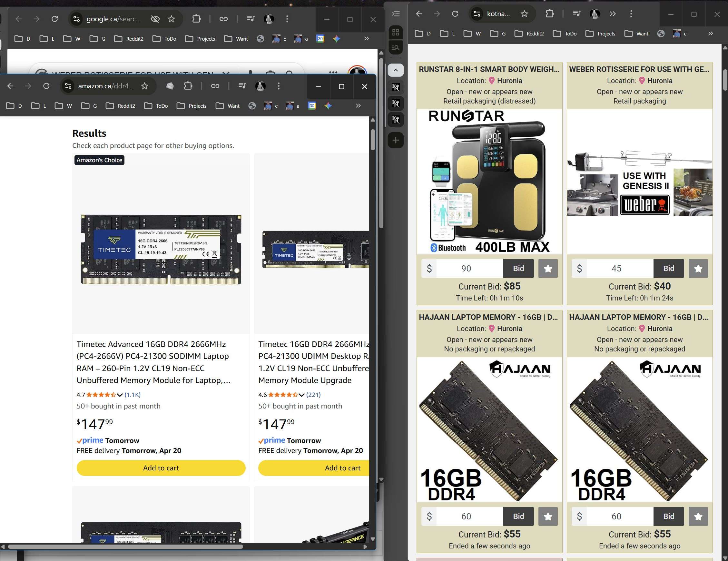Collapse the tab group chevron in vertical sidebar
Image resolution: width=728 pixels, height=561 pixels.
click(396, 70)
